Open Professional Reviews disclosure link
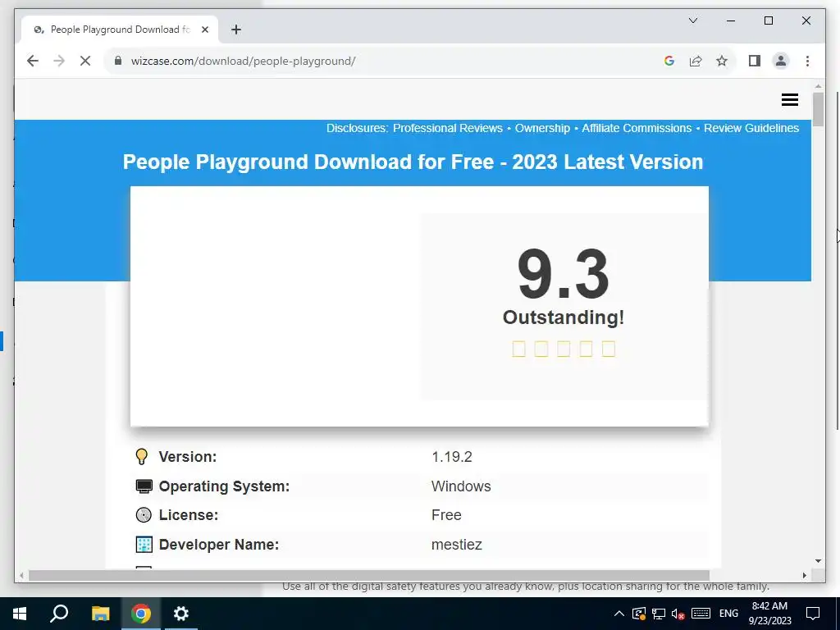This screenshot has width=840, height=630. [448, 128]
